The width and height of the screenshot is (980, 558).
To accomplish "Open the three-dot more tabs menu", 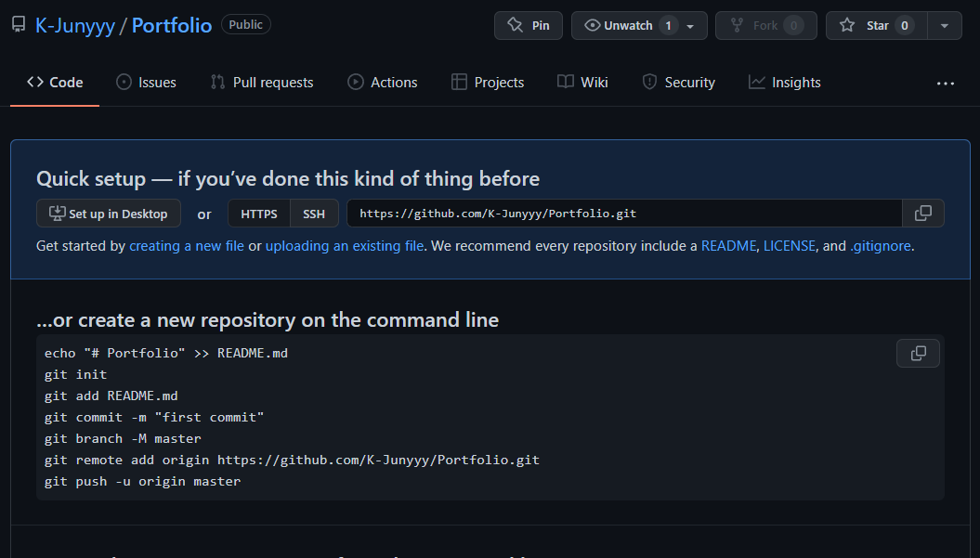I will click(x=945, y=84).
